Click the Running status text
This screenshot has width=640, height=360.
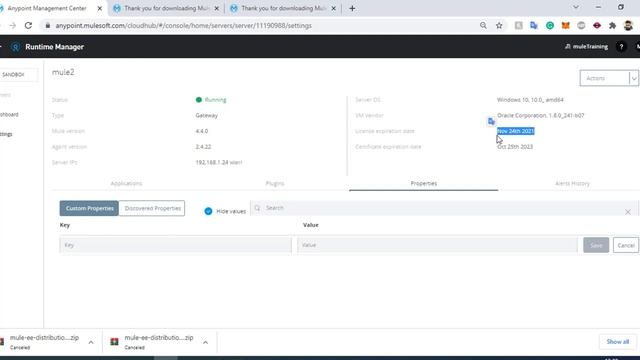click(215, 100)
